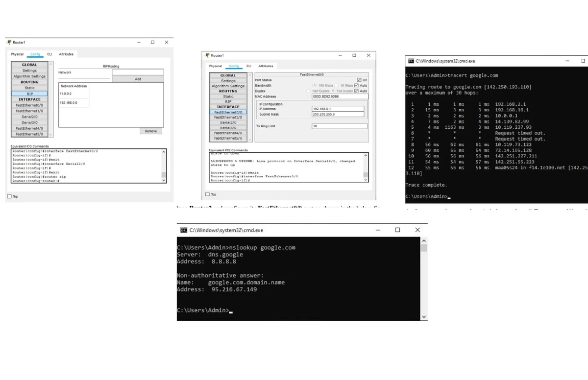Open FastEthernet0/0 in RIP Routing window sidebar
The height and width of the screenshot is (380, 588).
[29, 105]
